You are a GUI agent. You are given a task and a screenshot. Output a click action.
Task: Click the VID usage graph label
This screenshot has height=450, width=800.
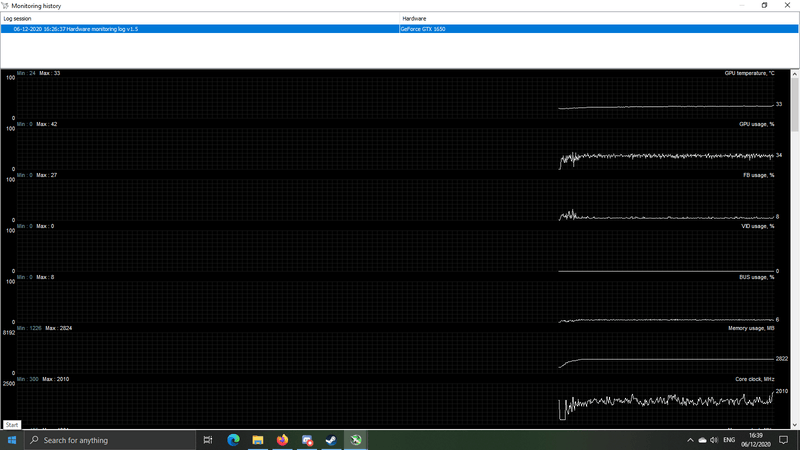[757, 226]
